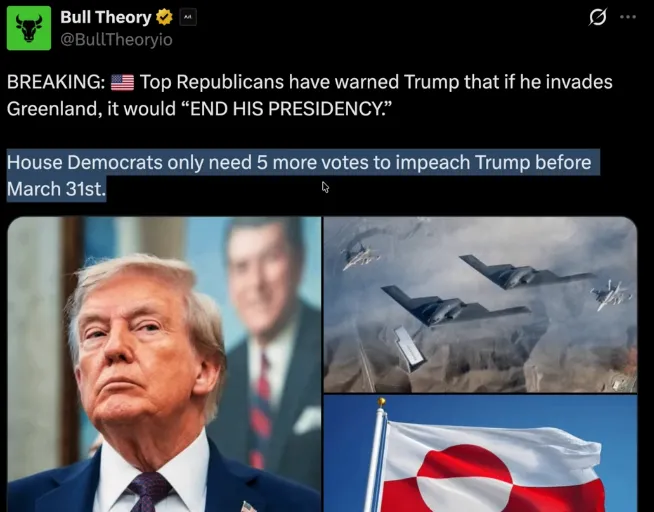Click the word BREAKING in the post
Screen dimensions: 654x512
pyautogui.click(x=56, y=82)
